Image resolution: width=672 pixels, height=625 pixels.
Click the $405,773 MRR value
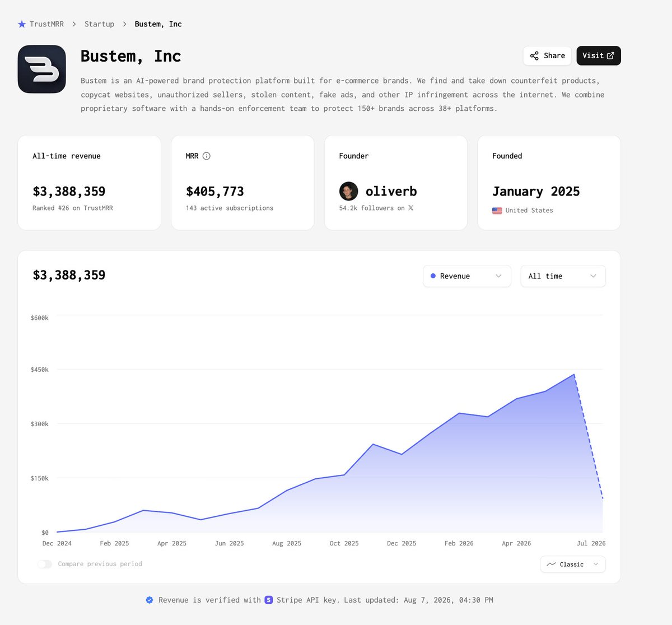(215, 192)
